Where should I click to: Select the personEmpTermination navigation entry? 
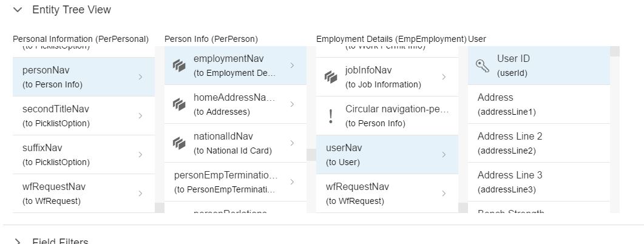(x=236, y=182)
